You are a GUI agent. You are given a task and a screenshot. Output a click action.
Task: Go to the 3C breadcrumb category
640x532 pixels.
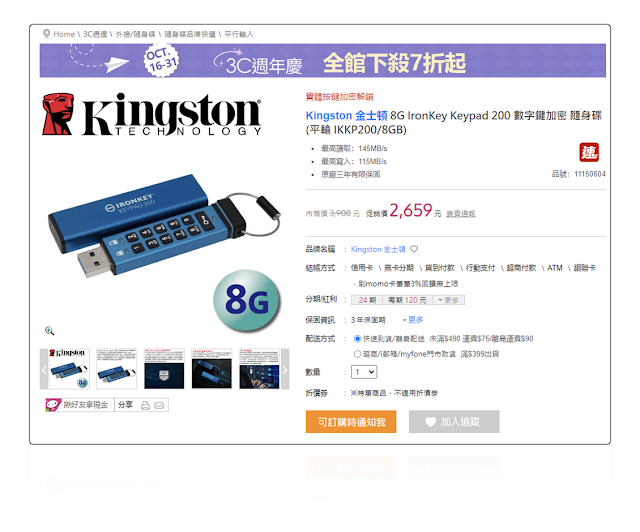tap(95, 34)
